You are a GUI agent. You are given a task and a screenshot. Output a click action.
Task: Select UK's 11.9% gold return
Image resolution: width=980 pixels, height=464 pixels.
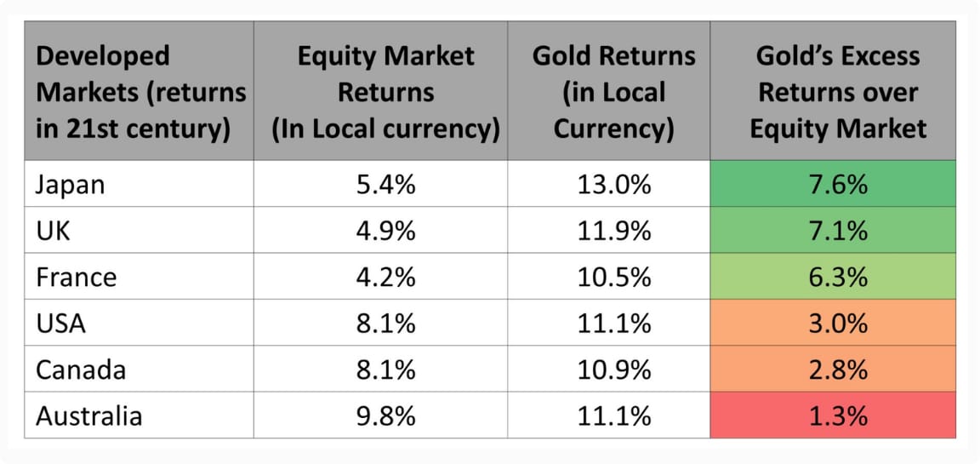[609, 231]
